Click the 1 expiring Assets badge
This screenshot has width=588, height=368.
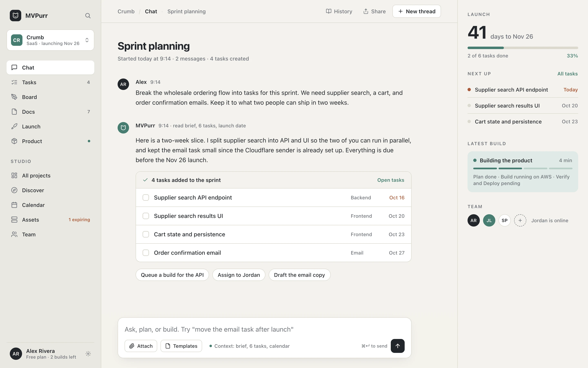(79, 220)
